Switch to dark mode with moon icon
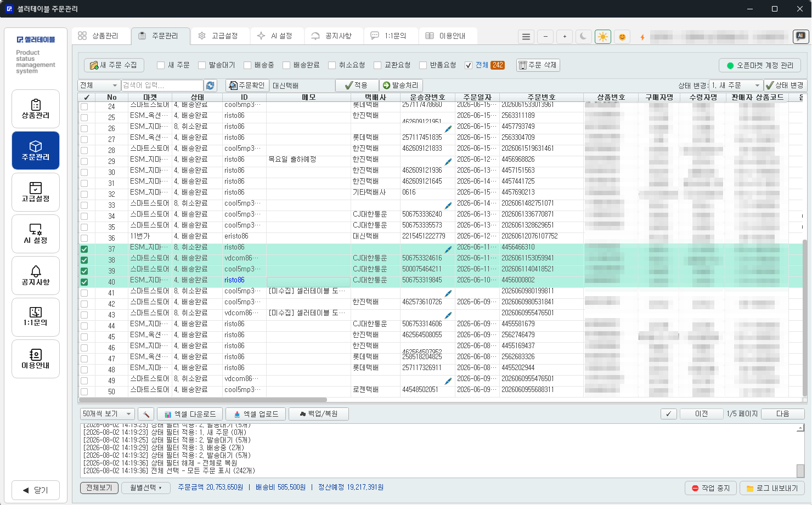Image resolution: width=812 pixels, height=505 pixels. pyautogui.click(x=583, y=37)
